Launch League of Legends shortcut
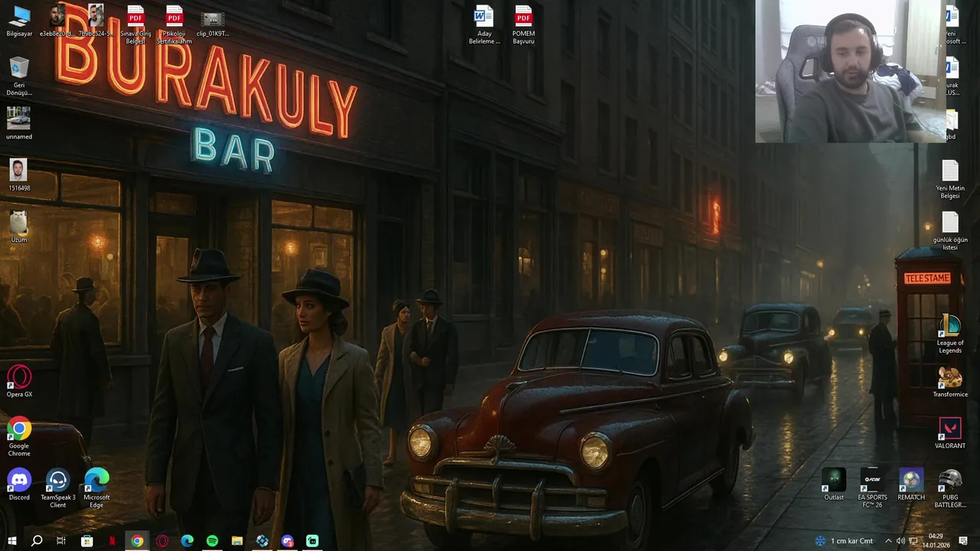The width and height of the screenshot is (980, 551). (950, 334)
